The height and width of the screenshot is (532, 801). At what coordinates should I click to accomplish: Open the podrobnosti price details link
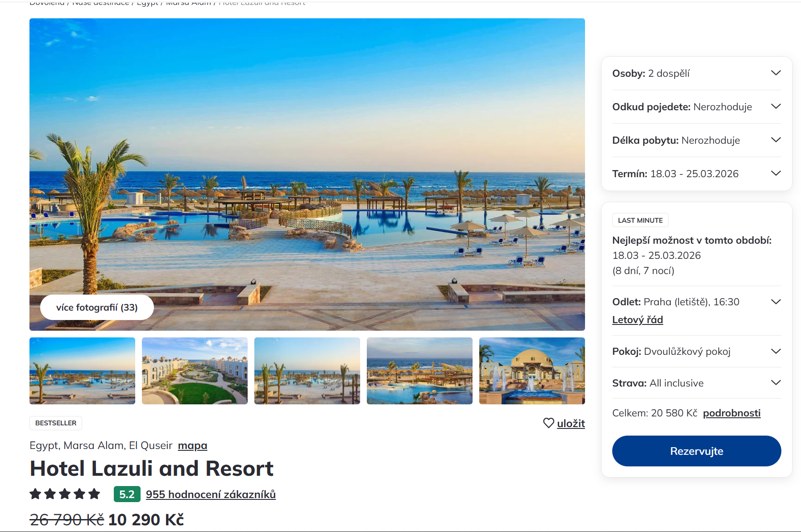(x=732, y=413)
